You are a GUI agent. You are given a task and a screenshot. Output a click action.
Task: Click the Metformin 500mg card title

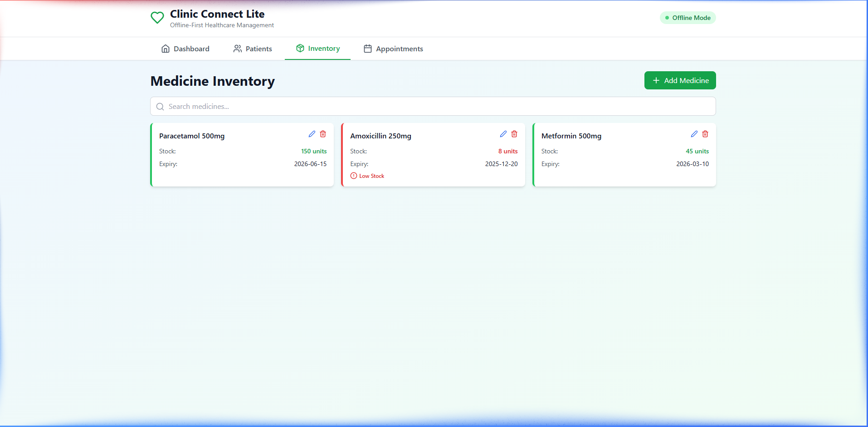pyautogui.click(x=571, y=136)
